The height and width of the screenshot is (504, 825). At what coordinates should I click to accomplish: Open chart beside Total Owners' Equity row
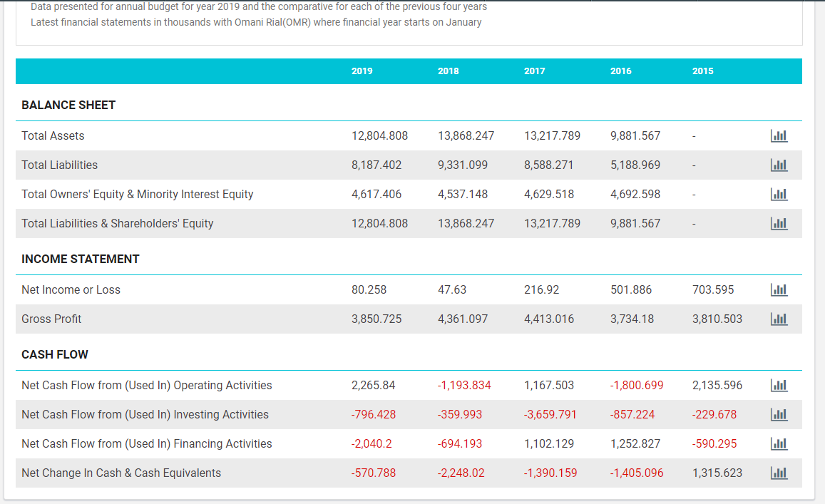[x=779, y=194]
